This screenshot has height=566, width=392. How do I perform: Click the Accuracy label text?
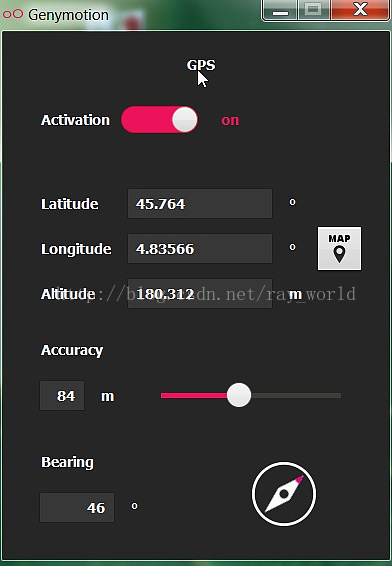click(x=72, y=350)
